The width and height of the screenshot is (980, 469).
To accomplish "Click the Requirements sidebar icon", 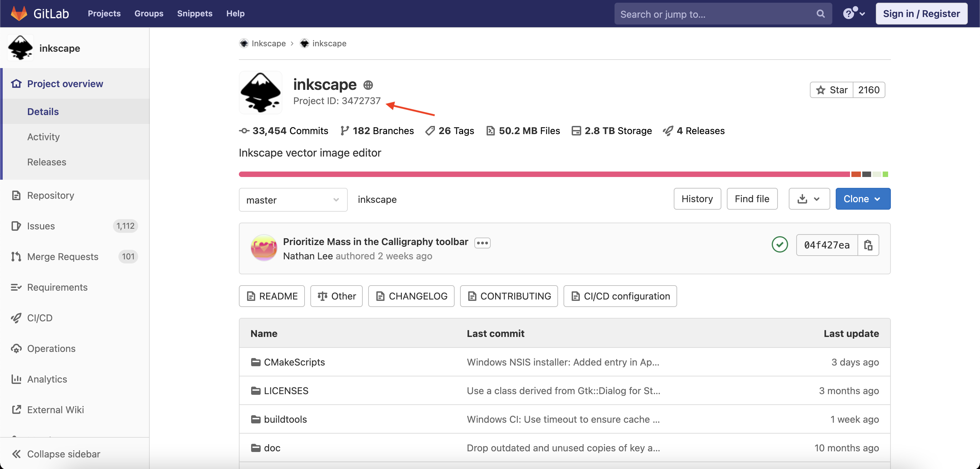I will pos(16,287).
